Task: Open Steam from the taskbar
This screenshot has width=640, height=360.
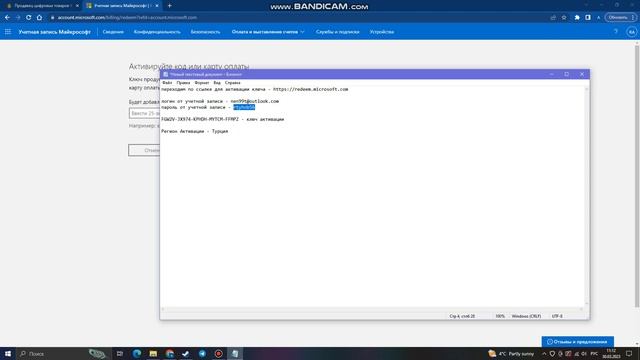Action: pos(186,353)
